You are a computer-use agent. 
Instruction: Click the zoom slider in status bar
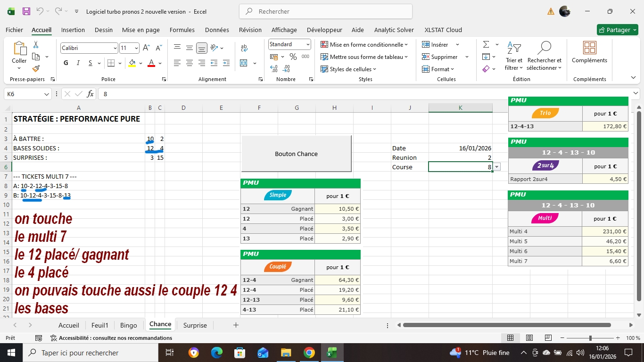click(591, 338)
